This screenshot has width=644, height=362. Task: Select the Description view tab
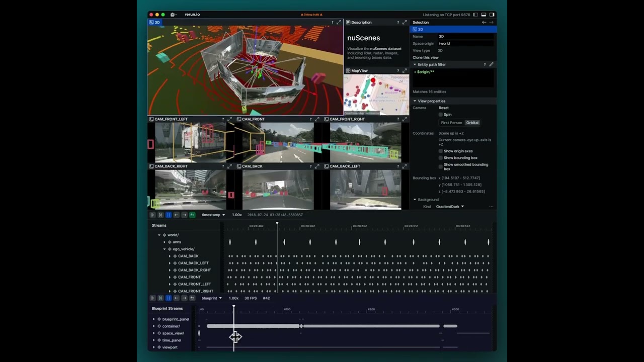(359, 23)
